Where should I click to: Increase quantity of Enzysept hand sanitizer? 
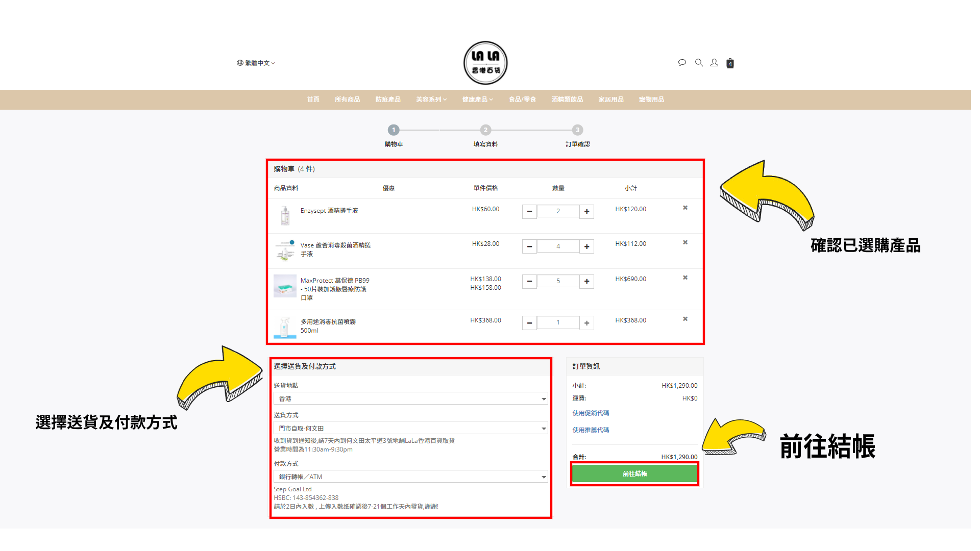(x=587, y=211)
